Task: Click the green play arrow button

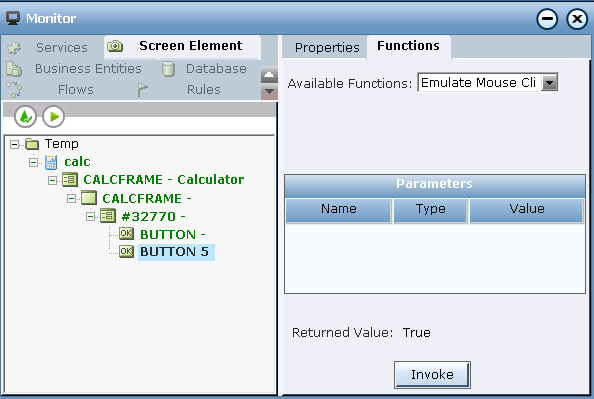Action: pos(53,116)
